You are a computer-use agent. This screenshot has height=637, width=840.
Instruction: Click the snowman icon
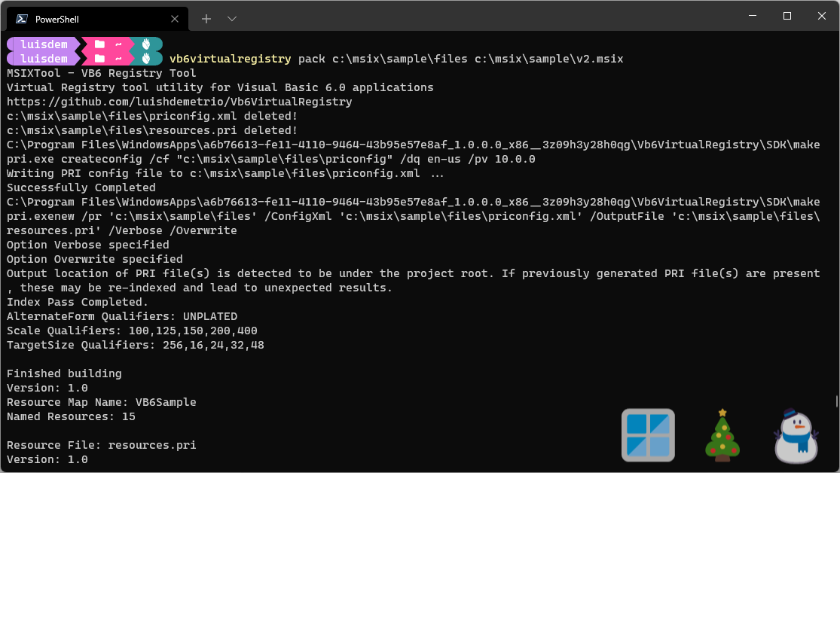coord(796,436)
